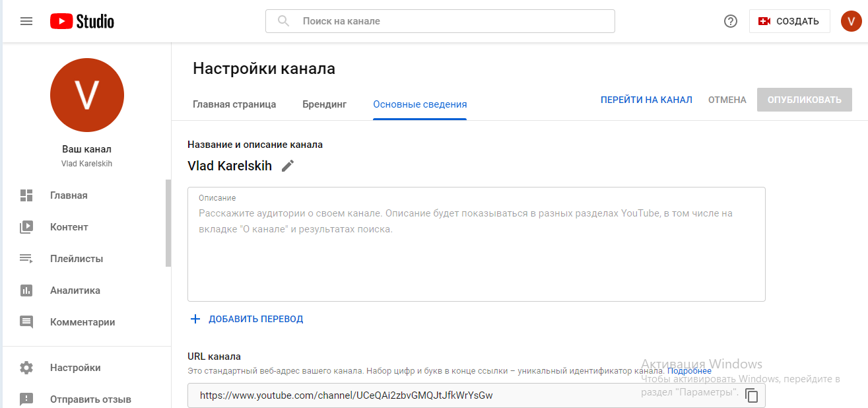Image resolution: width=868 pixels, height=408 pixels.
Task: Open the Аналитика sidebar item
Action: pyautogui.click(x=75, y=290)
